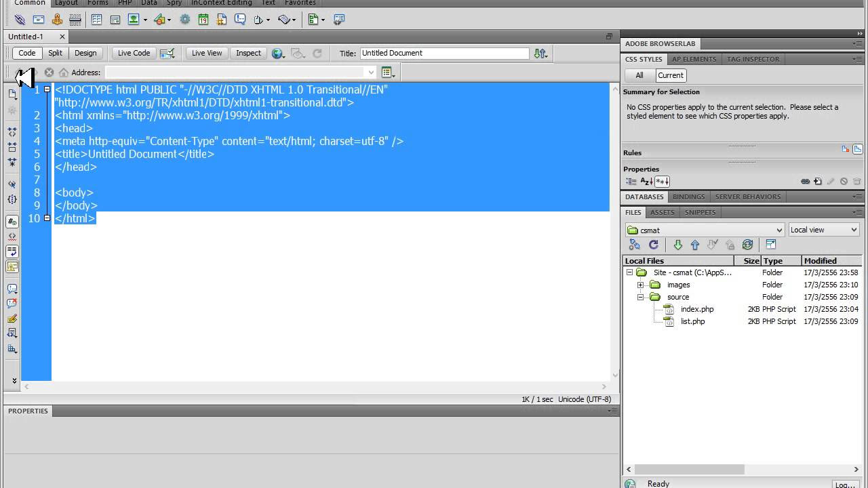Toggle Live View mode
This screenshot has height=488, width=868.
point(207,53)
